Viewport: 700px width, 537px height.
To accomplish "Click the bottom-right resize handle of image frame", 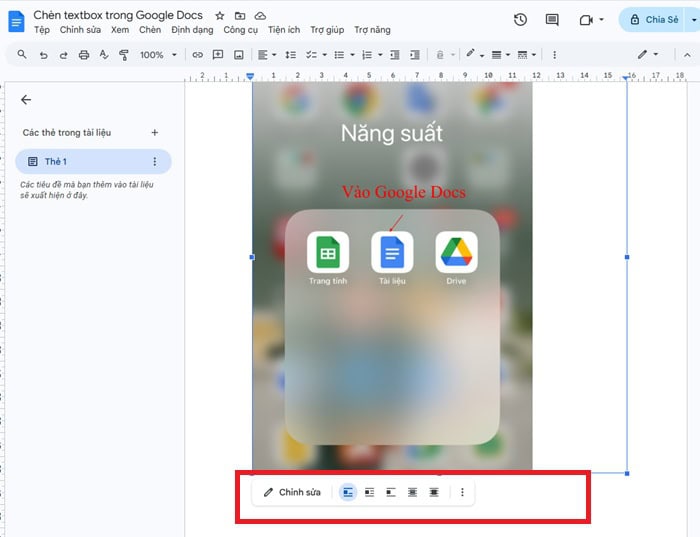I will pos(627,473).
